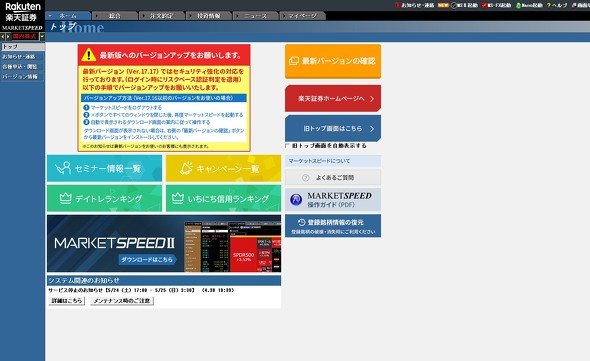Image resolution: width=590 pixels, height=361 pixels.
Task: Open MARKETSPEED 操作ガイド PDF icon
Action: click(x=296, y=200)
